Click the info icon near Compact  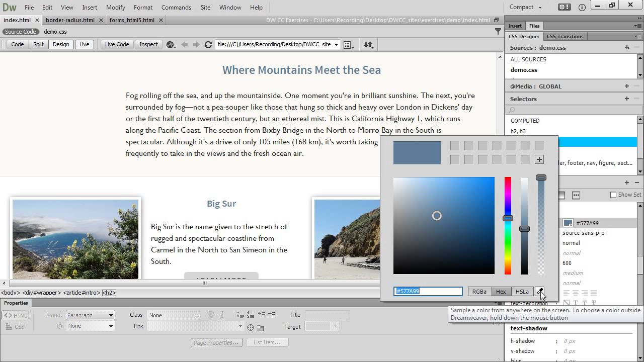582,7
